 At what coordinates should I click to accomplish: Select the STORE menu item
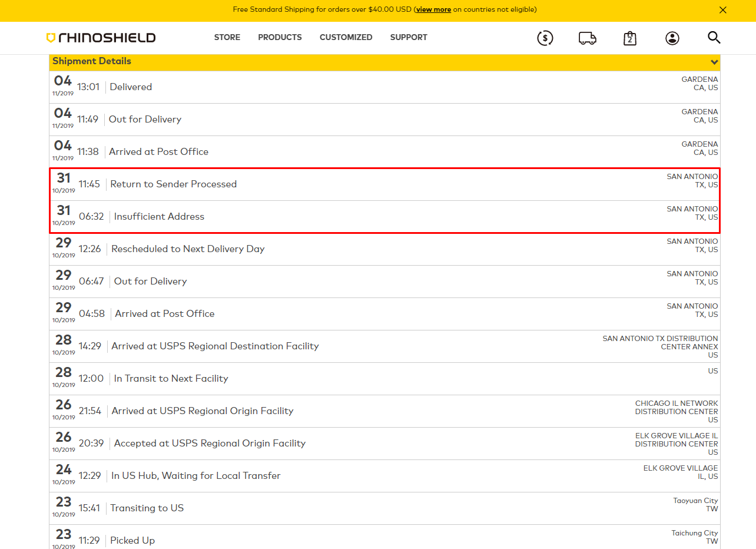click(227, 37)
